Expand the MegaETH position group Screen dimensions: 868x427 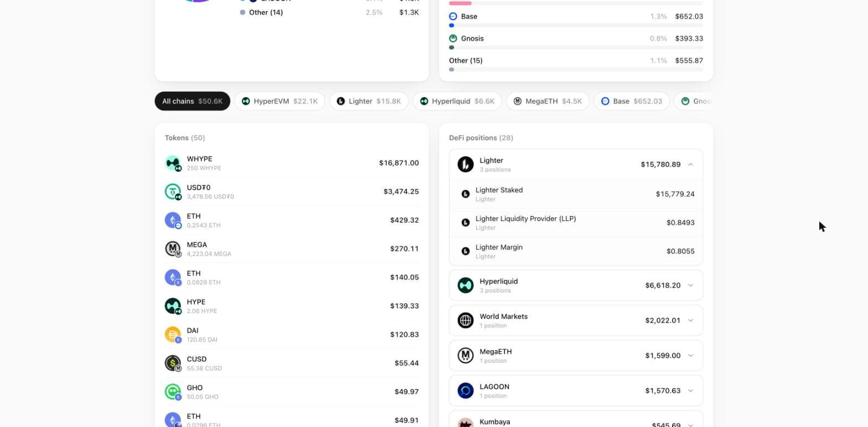click(690, 356)
